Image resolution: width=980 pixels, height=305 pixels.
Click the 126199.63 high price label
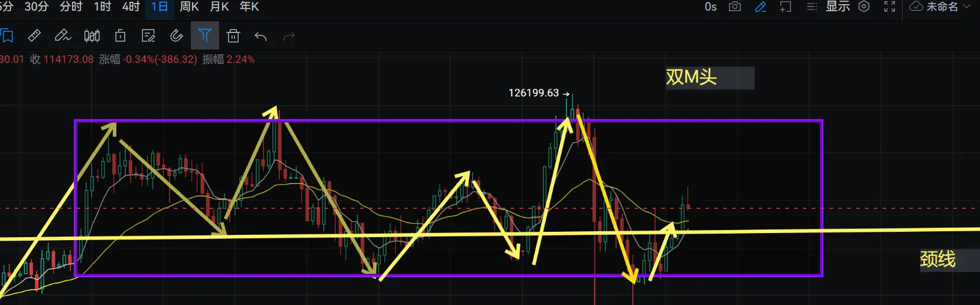click(x=533, y=93)
